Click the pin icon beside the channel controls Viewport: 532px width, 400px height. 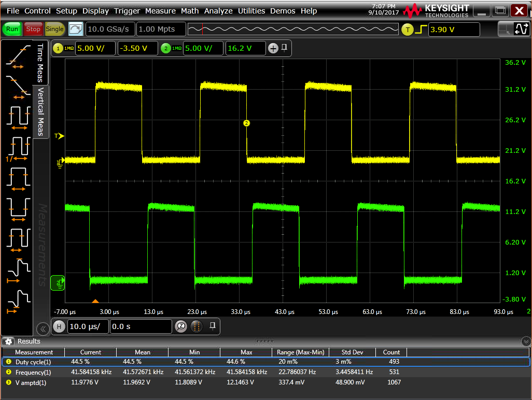coord(284,48)
